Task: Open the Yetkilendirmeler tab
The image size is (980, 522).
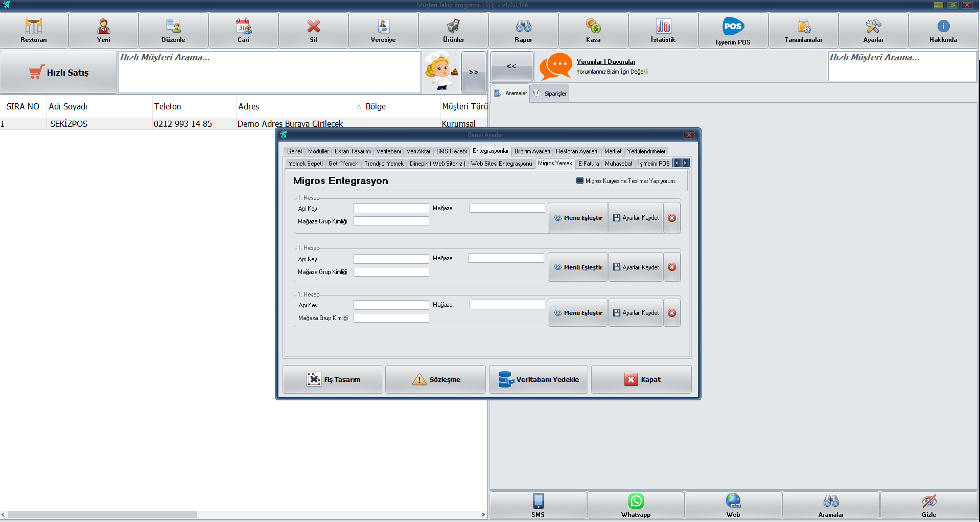Action: (x=646, y=151)
